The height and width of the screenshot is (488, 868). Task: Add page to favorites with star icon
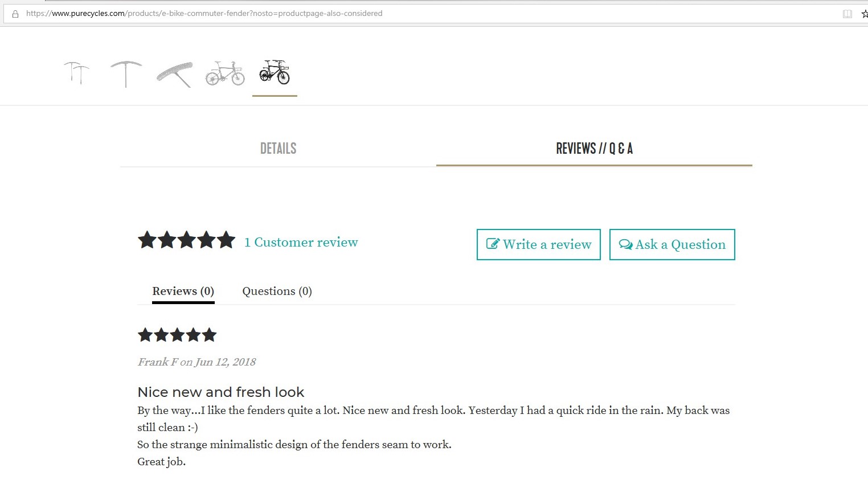[865, 14]
